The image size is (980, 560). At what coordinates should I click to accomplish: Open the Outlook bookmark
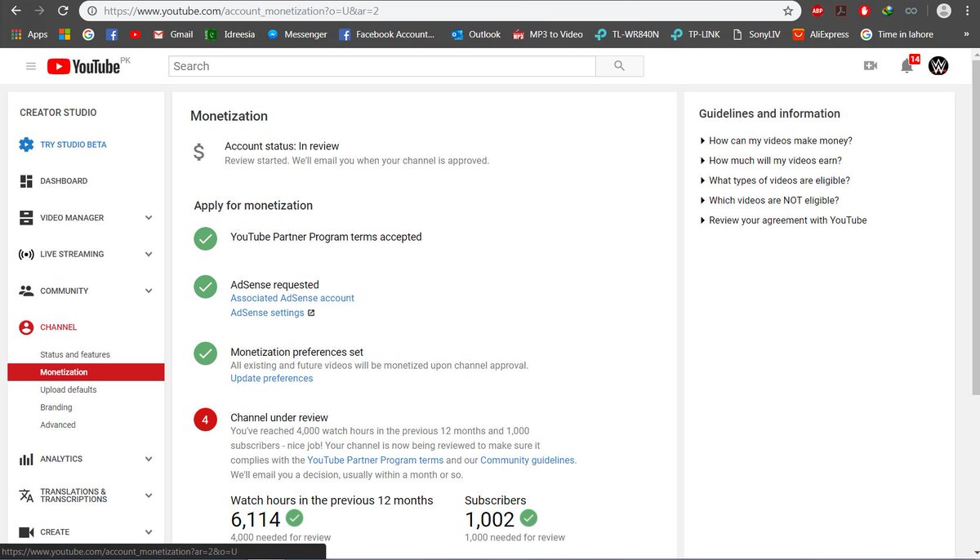476,34
